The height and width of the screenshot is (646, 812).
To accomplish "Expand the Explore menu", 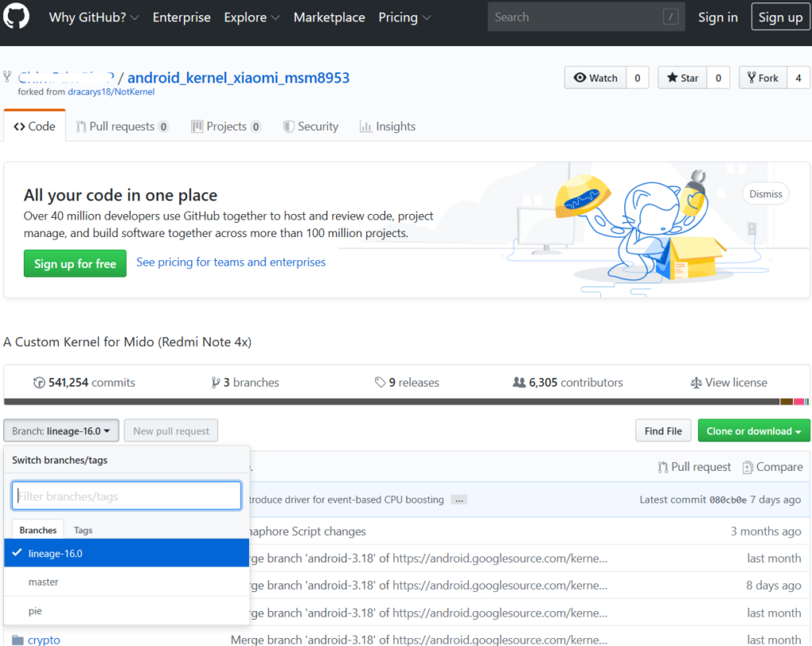I will [x=251, y=17].
